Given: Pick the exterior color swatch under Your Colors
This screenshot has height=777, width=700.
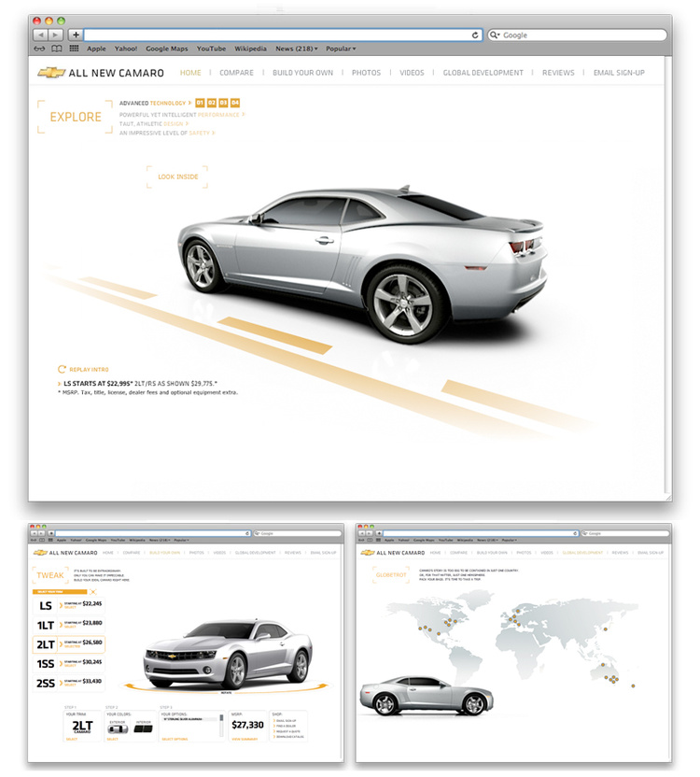Looking at the screenshot, I should (118, 728).
